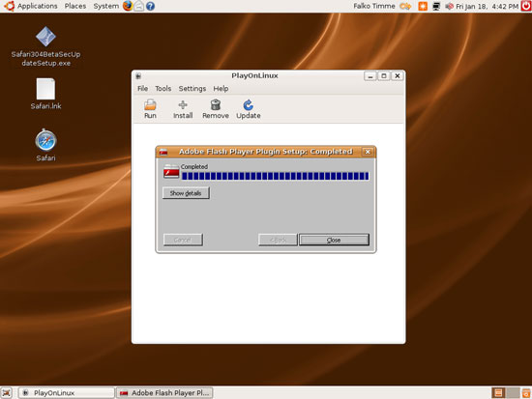Click the orange update notifier tray icon

point(423,6)
